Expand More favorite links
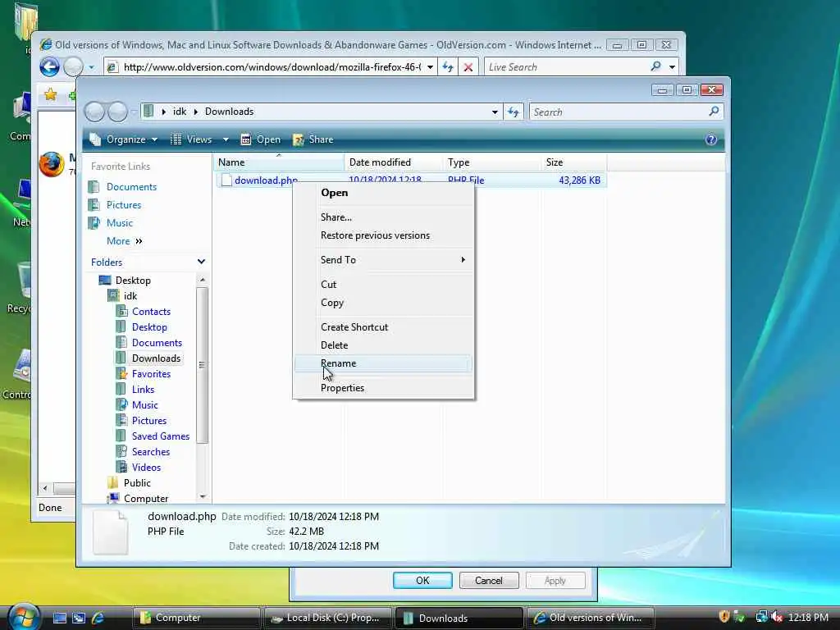Viewport: 840px width, 630px height. [x=125, y=241]
